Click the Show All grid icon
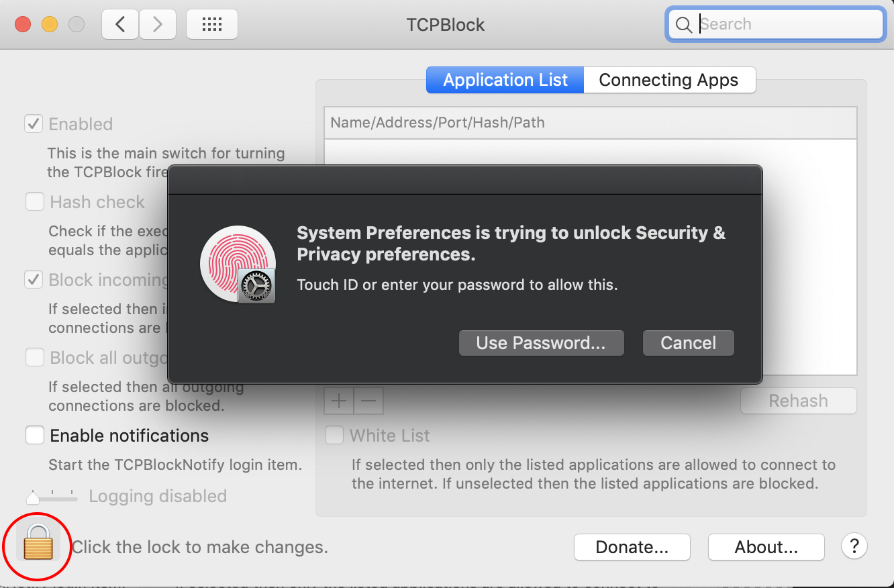This screenshot has width=894, height=588. pyautogui.click(x=211, y=23)
